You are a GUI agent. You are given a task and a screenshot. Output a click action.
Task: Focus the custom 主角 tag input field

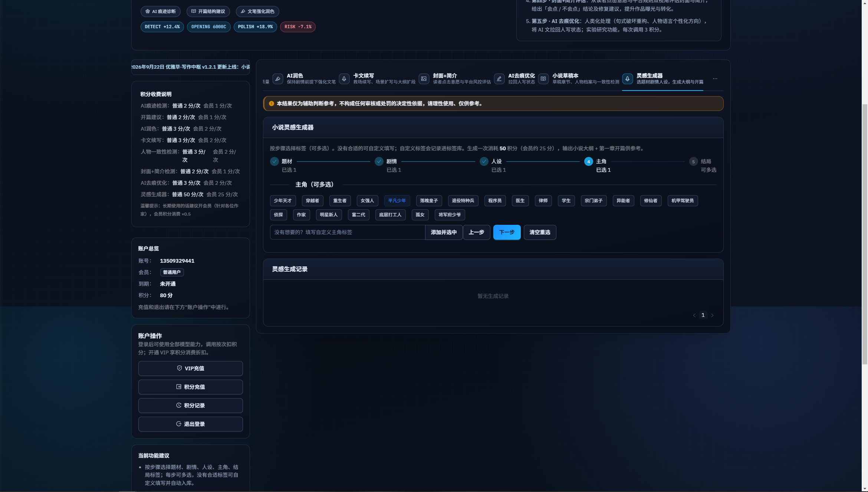[x=348, y=232]
